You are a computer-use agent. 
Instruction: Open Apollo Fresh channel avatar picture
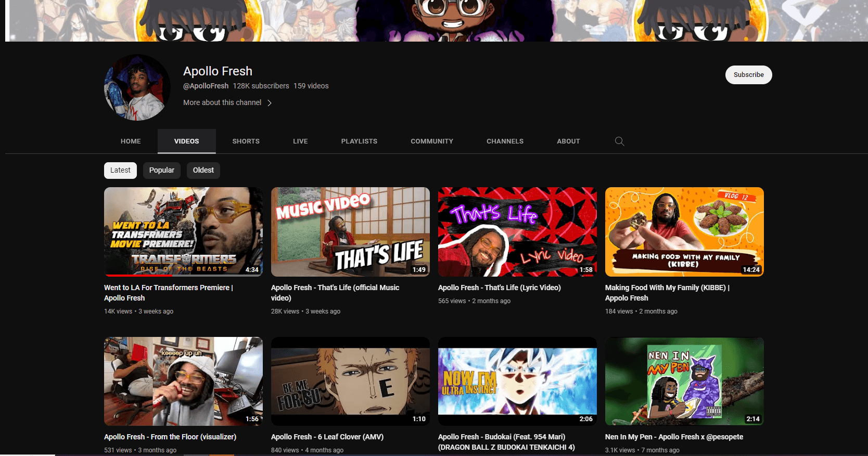[137, 87]
